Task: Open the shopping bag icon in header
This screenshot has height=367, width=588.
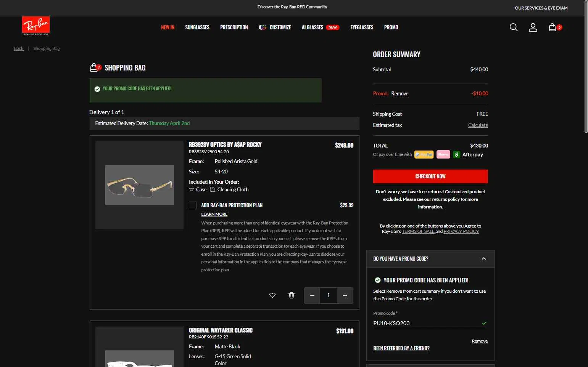Action: tap(552, 27)
